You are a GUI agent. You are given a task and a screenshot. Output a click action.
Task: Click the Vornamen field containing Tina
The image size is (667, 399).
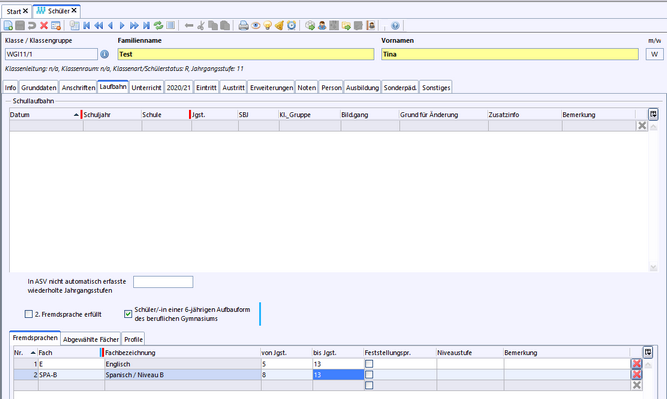[510, 54]
